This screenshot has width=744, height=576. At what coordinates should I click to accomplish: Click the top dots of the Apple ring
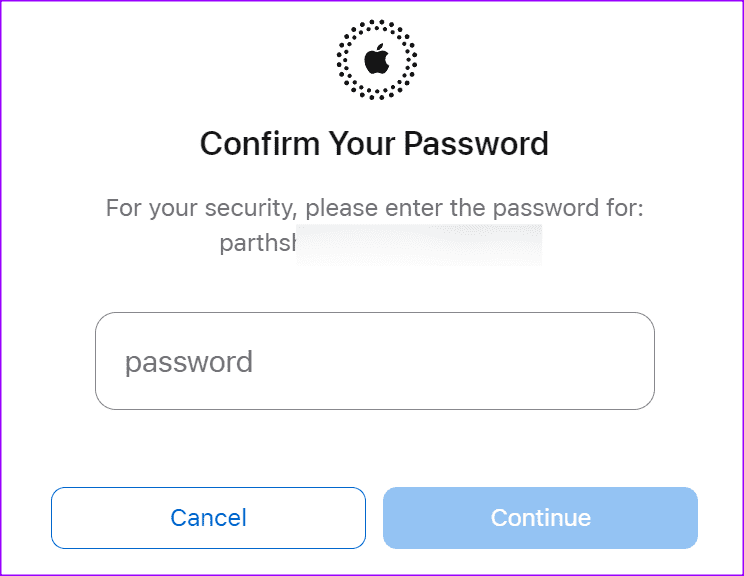pyautogui.click(x=377, y=25)
